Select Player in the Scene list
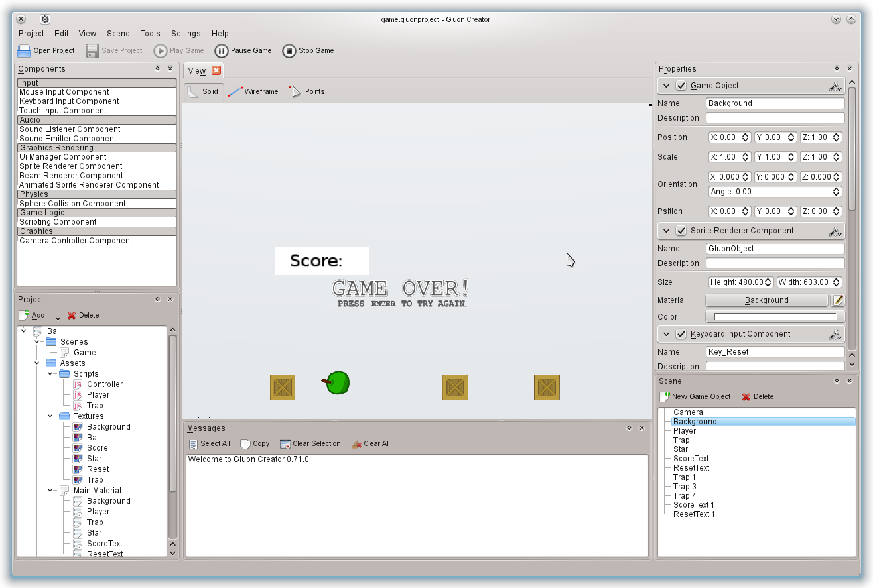 pos(685,431)
